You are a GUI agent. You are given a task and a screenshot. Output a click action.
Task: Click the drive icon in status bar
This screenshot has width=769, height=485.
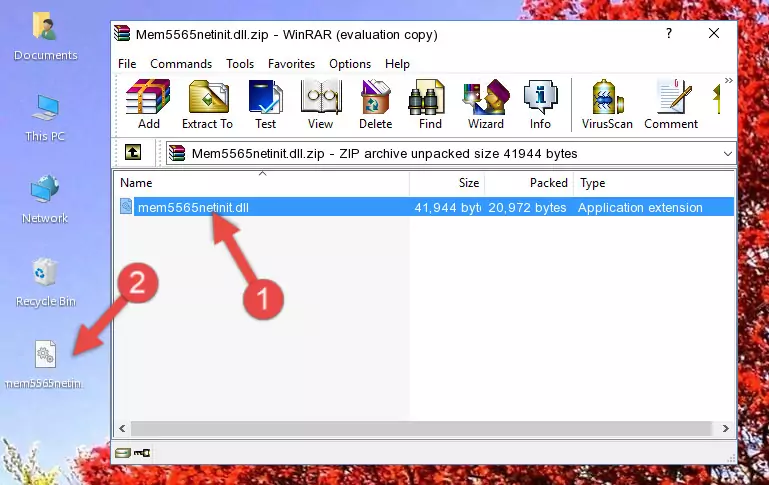[123, 453]
